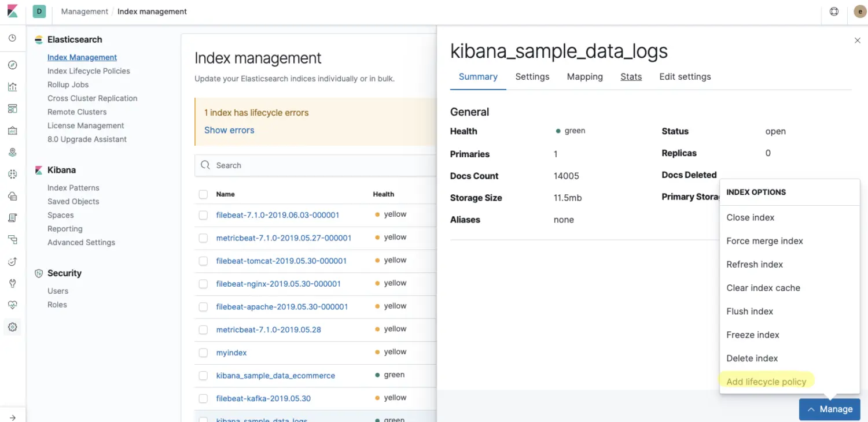Viewport: 868px width, 422px height.
Task: Open Uptime side nav icon
Action: 13,261
